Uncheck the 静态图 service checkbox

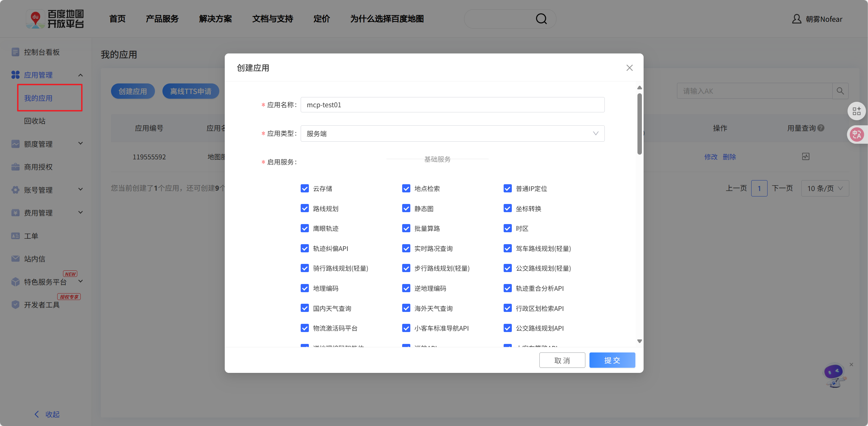[x=406, y=208]
